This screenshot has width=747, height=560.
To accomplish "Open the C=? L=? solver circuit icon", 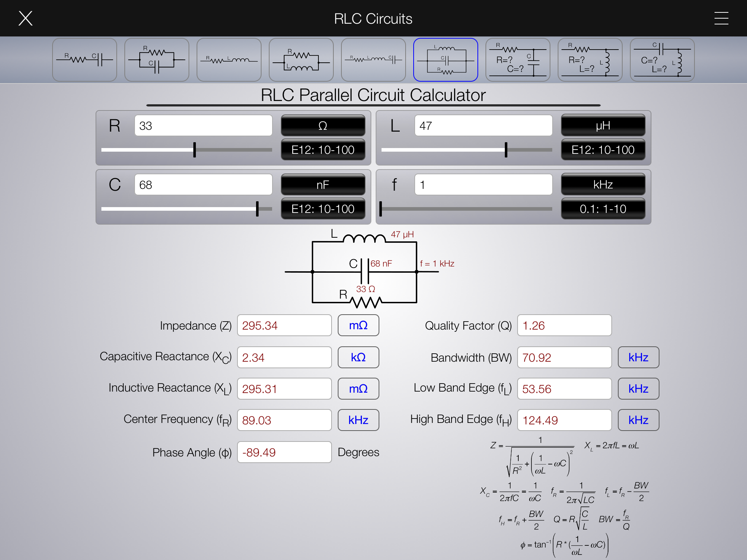I will pos(662,60).
